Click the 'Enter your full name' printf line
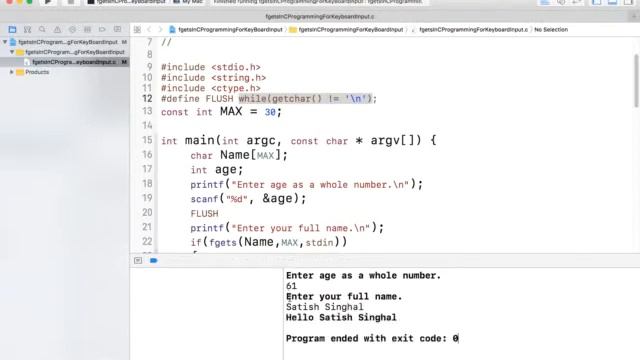The width and height of the screenshot is (640, 360). coord(287,228)
